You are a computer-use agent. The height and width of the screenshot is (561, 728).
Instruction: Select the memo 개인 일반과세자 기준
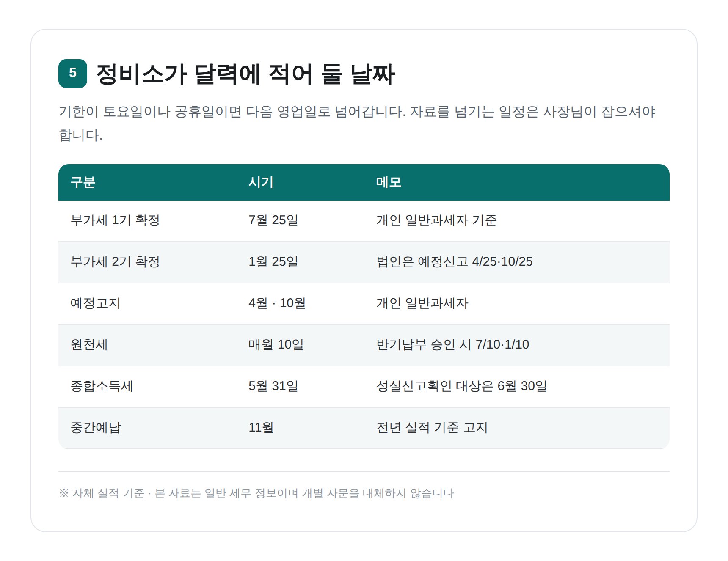point(436,220)
